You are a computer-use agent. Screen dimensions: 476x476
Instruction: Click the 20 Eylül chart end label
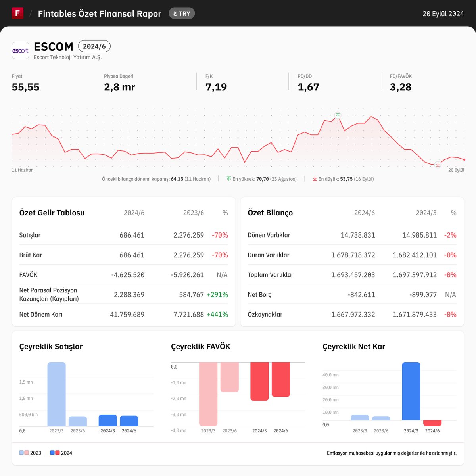tap(456, 170)
